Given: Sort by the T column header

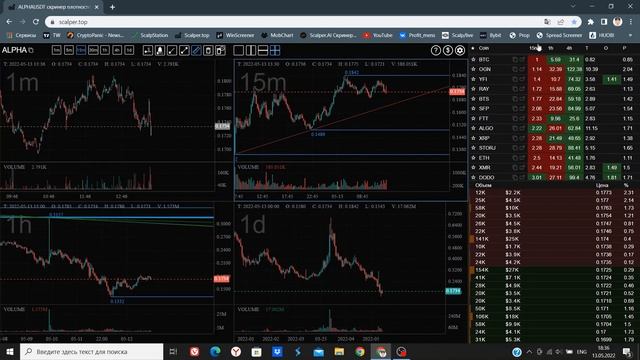Looking at the screenshot, I should 587,48.
